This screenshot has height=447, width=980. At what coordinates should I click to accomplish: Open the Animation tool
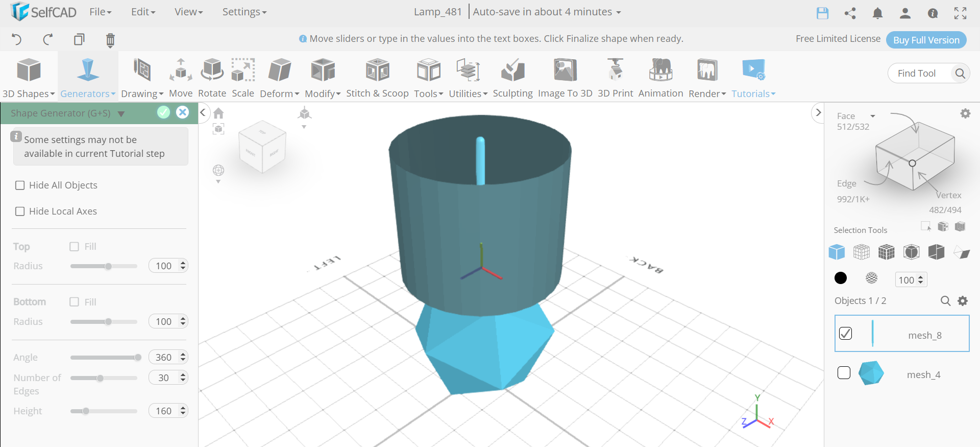tap(660, 78)
